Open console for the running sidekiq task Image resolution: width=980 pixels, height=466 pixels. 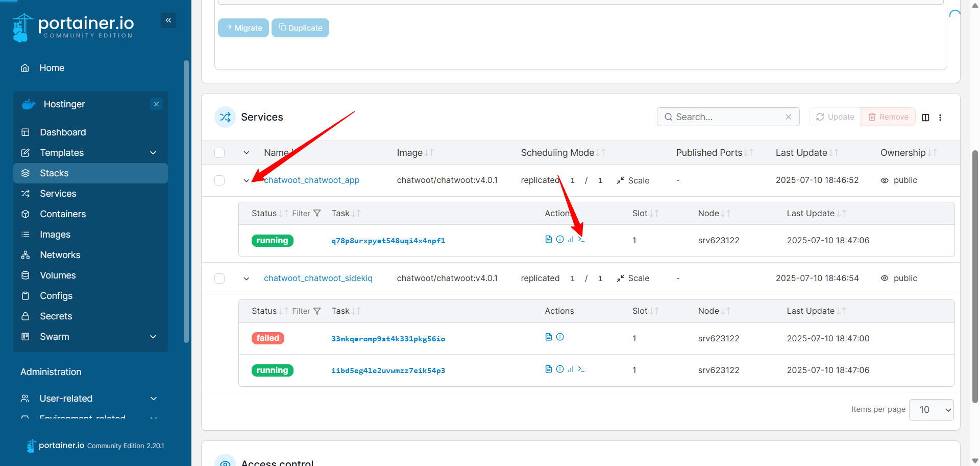[581, 369]
